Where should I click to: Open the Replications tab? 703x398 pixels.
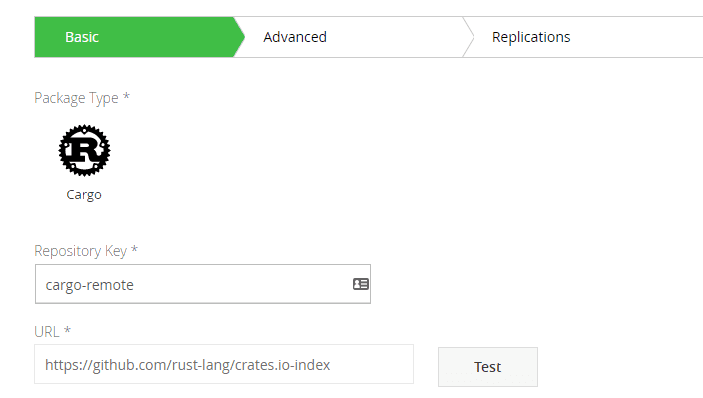(x=531, y=37)
